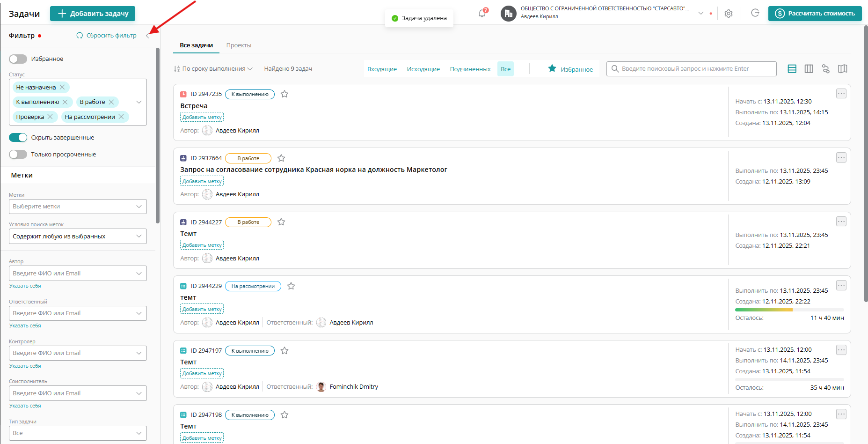Remove the "К выполнению" status filter chip
The width and height of the screenshot is (868, 444).
(x=65, y=102)
